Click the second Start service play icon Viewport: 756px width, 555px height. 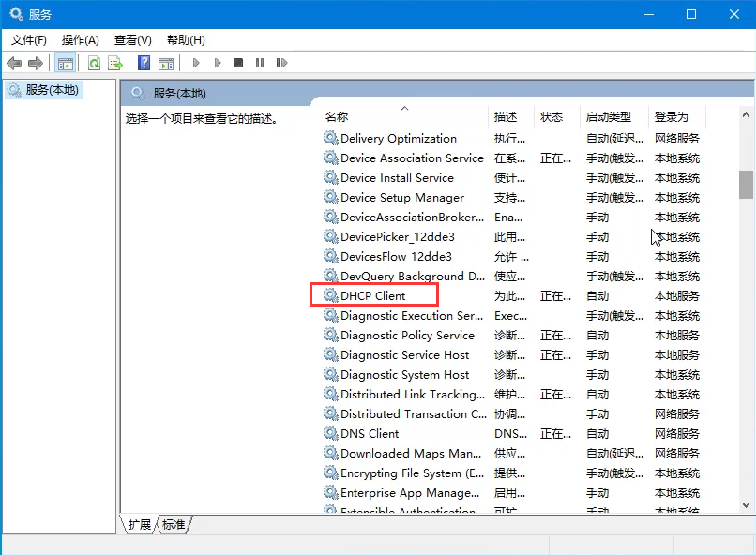(x=218, y=63)
